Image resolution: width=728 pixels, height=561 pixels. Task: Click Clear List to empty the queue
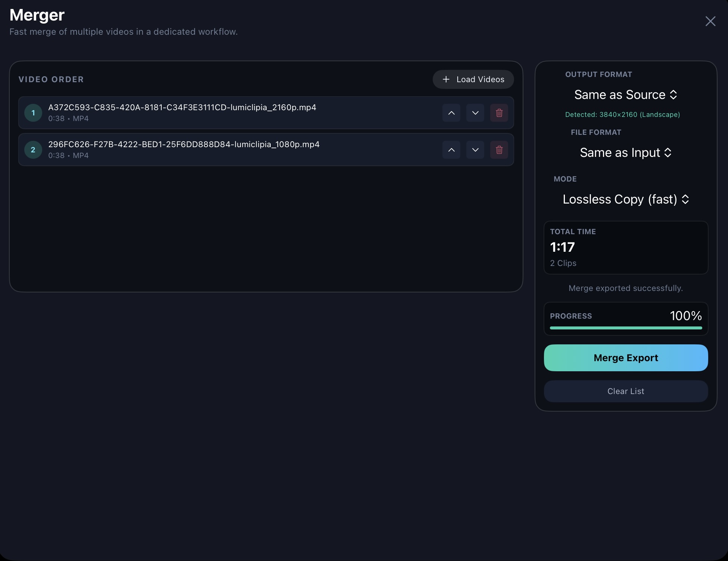[625, 391]
